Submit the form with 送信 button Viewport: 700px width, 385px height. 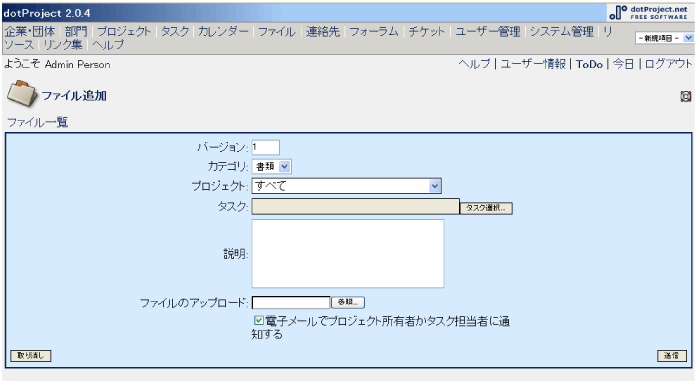671,356
